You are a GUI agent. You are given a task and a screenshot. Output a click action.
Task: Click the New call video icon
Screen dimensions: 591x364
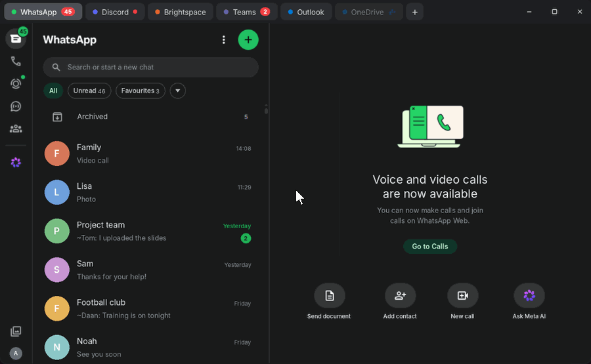click(462, 296)
